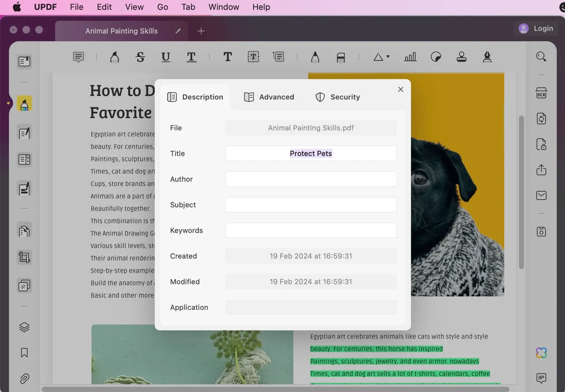
Task: Apply the strikethrough annotation tool
Action: pos(140,57)
